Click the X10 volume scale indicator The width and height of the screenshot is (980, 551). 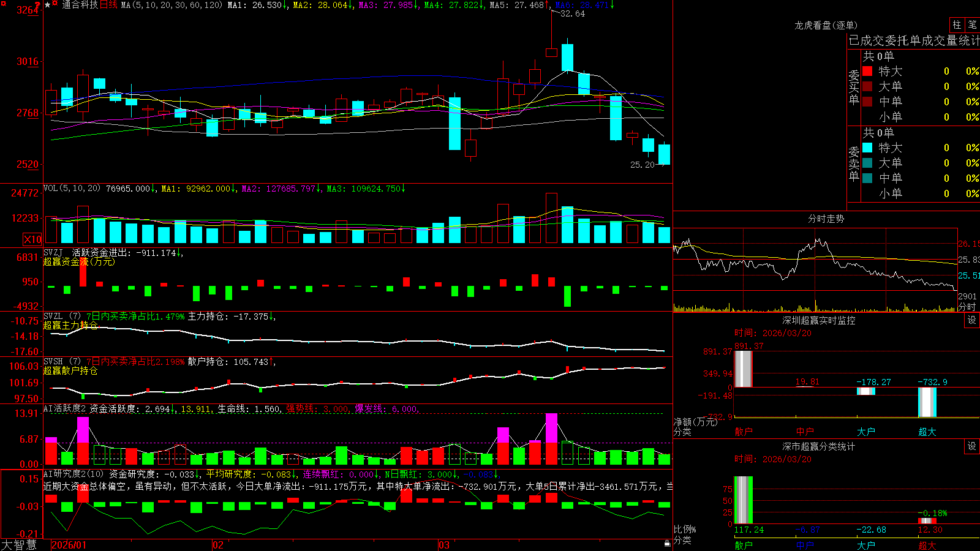click(x=32, y=239)
